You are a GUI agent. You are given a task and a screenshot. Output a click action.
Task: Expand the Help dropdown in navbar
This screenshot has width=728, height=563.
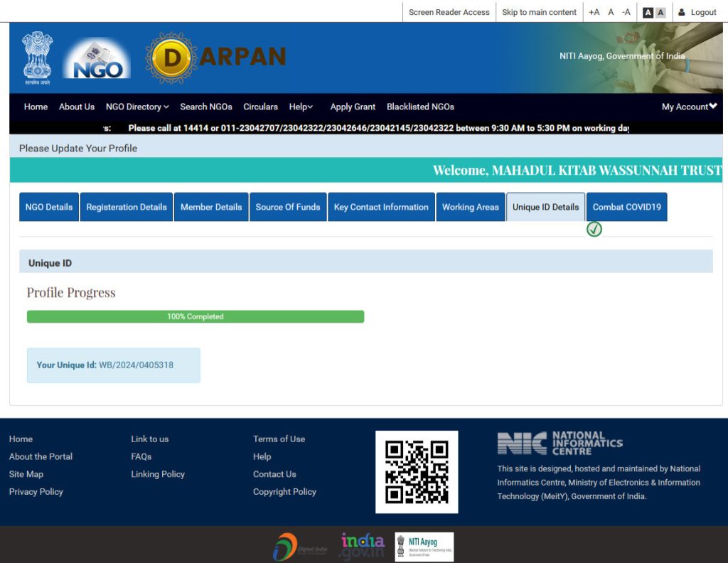coord(301,107)
